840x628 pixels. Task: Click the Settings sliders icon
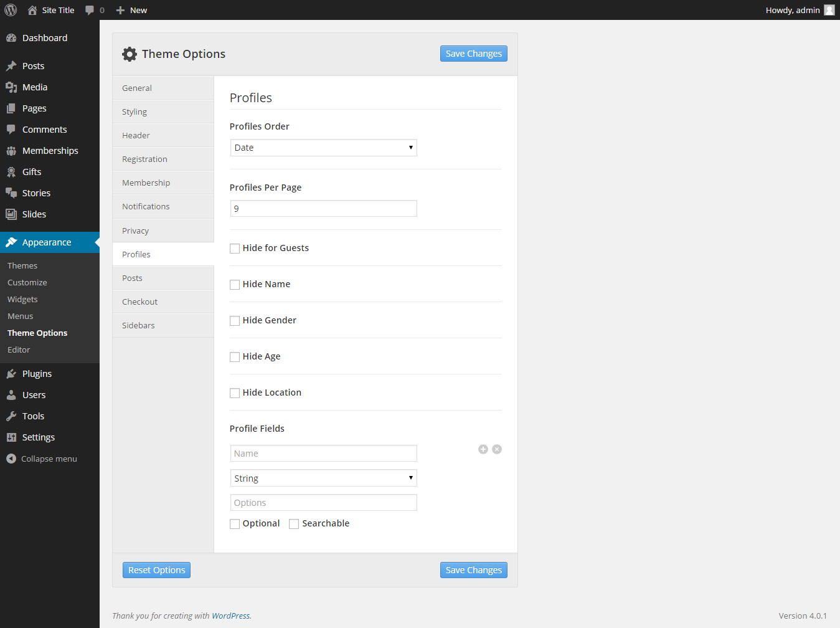pos(11,437)
